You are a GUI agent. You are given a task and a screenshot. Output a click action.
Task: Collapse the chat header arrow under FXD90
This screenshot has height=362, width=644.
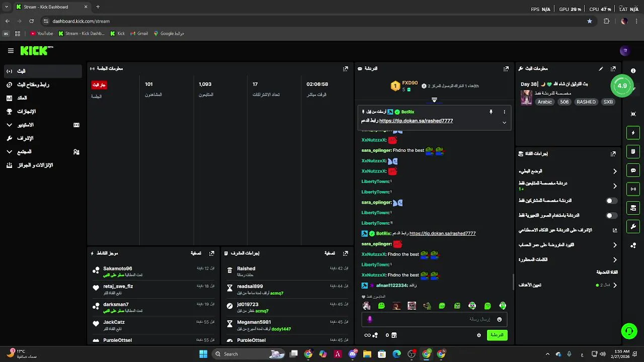(434, 100)
